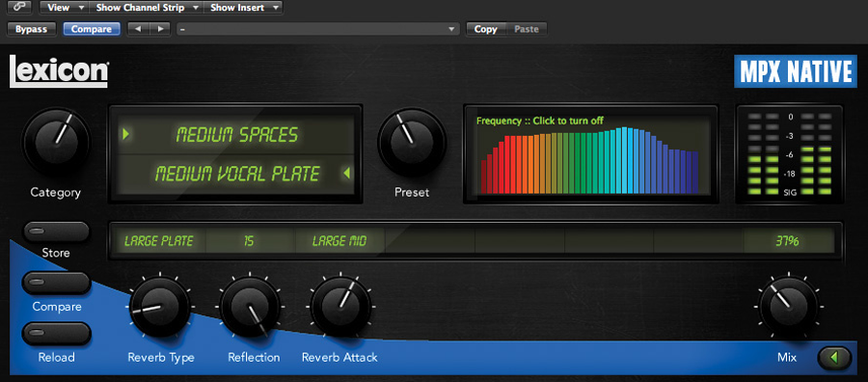Go to previous preset arrow
The width and height of the screenshot is (868, 382).
[138, 29]
